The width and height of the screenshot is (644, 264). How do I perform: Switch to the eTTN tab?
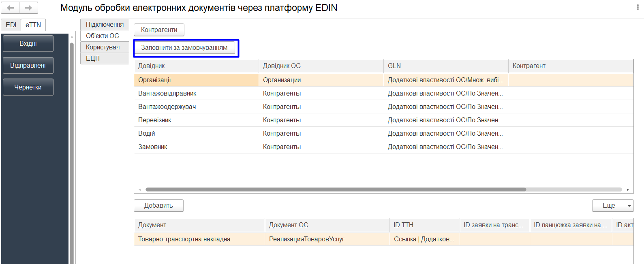coord(33,25)
